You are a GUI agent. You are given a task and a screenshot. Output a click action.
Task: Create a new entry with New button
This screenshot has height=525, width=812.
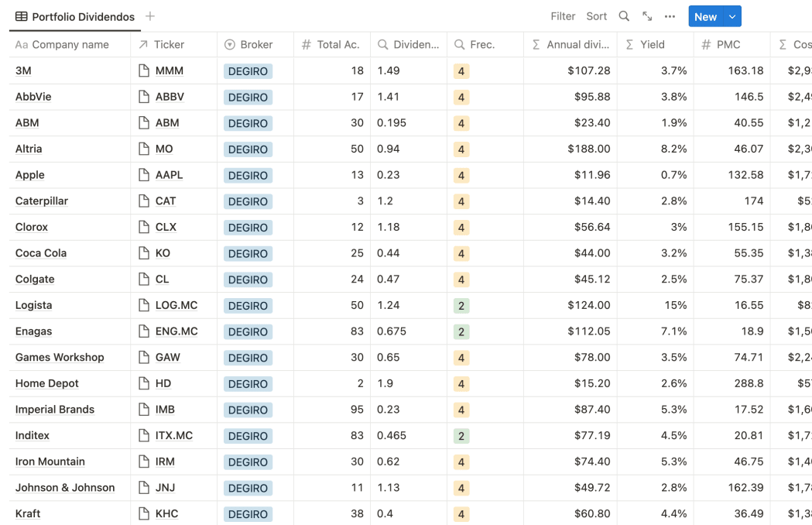(x=706, y=16)
